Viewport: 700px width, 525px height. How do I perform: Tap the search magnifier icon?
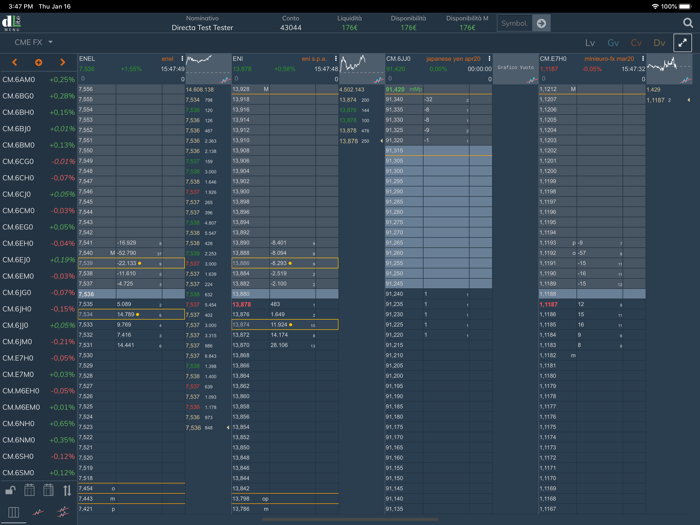coord(688,23)
